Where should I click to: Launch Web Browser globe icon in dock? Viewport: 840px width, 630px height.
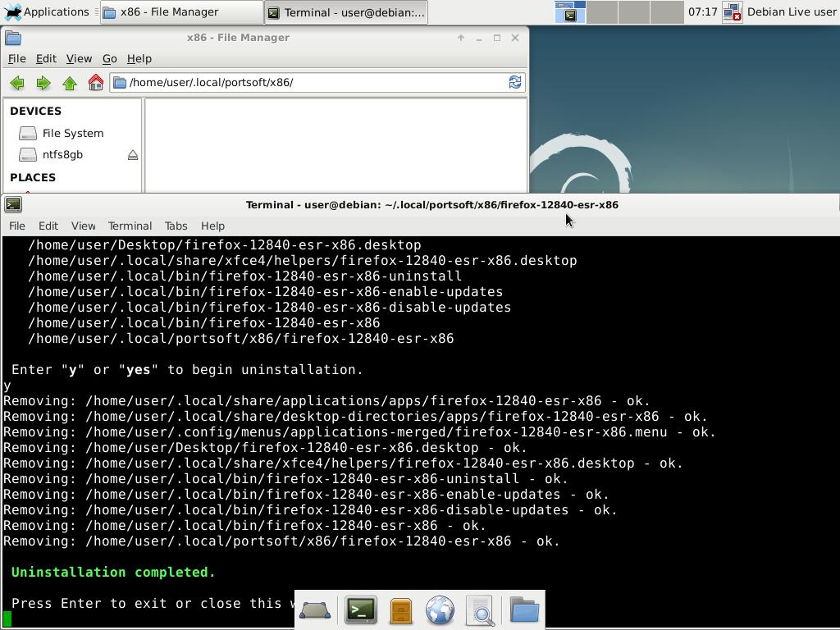point(440,610)
